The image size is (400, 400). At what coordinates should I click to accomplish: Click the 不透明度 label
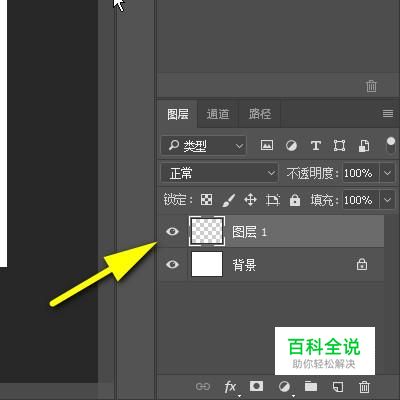click(x=312, y=173)
